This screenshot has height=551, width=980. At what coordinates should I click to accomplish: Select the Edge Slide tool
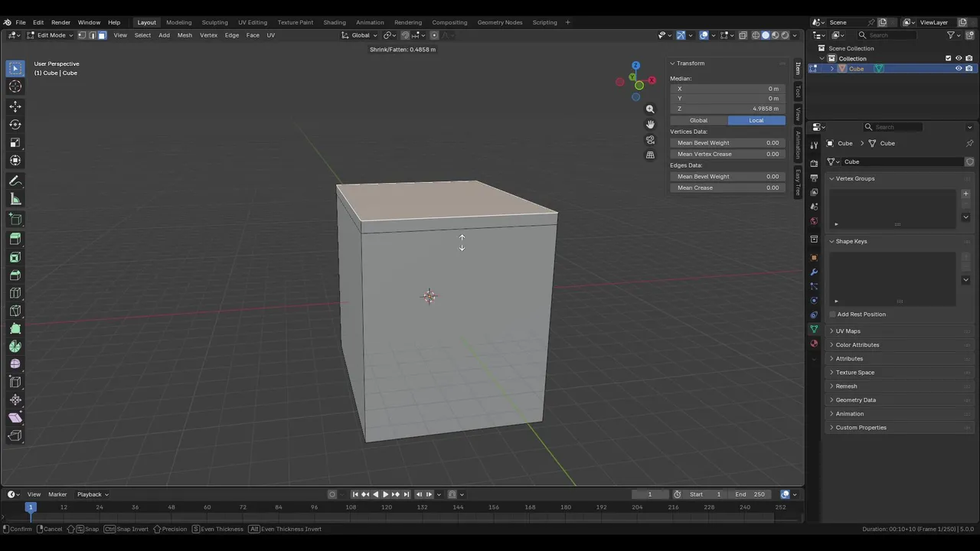(15, 382)
